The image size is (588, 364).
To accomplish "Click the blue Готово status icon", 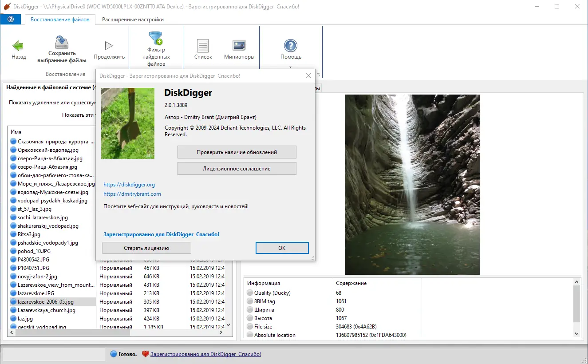I will tap(114, 354).
